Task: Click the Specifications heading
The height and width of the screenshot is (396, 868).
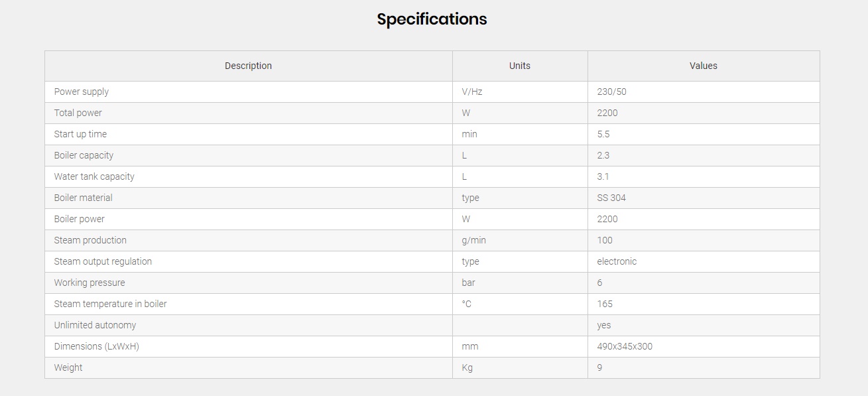Action: tap(432, 19)
